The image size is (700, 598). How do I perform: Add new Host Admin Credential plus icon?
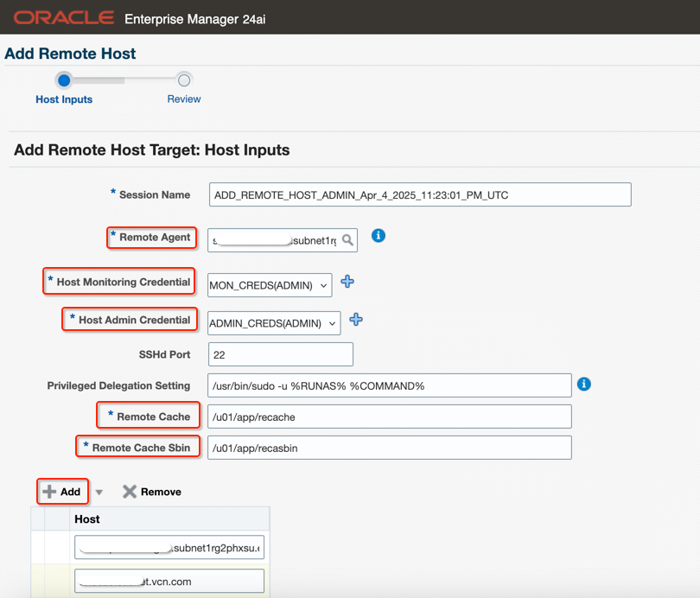point(356,320)
